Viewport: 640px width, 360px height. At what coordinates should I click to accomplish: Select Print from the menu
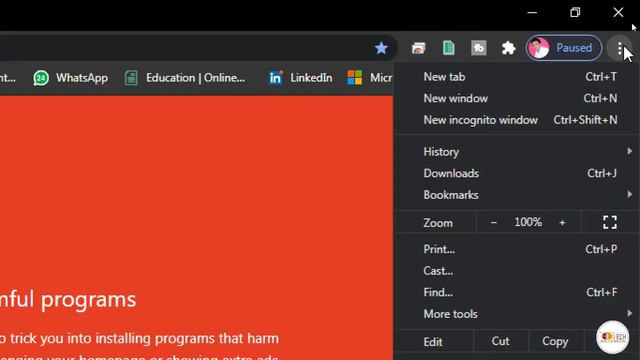tap(516, 249)
